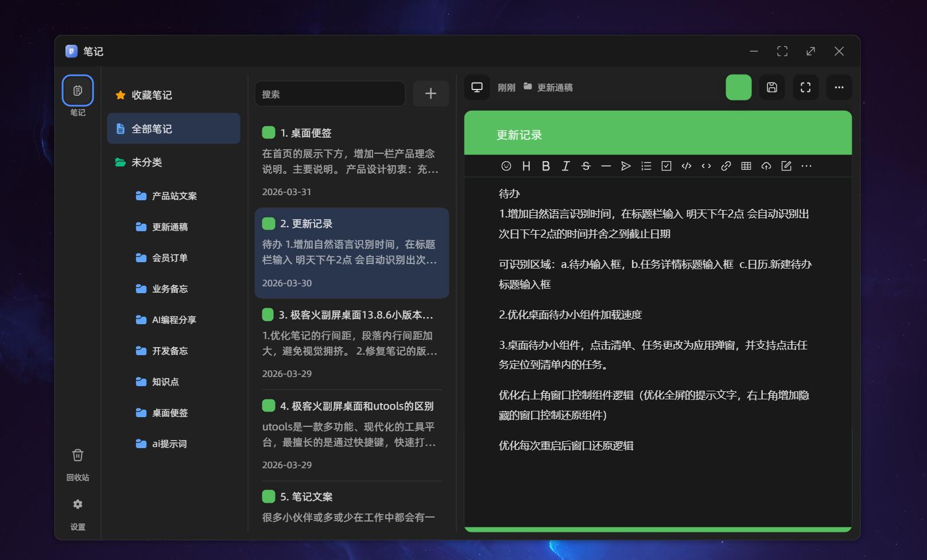Insert a table into the note
This screenshot has width=927, height=560.
(x=746, y=166)
